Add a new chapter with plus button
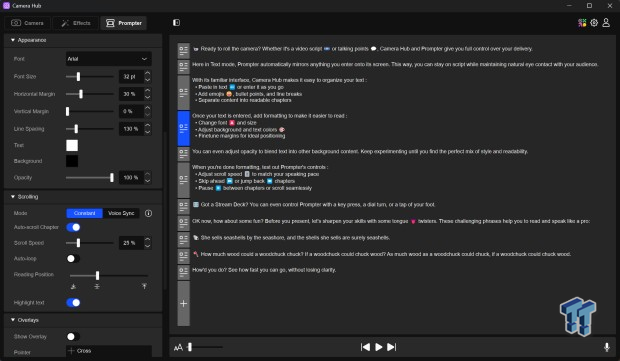The height and width of the screenshot is (361, 620). (x=183, y=303)
